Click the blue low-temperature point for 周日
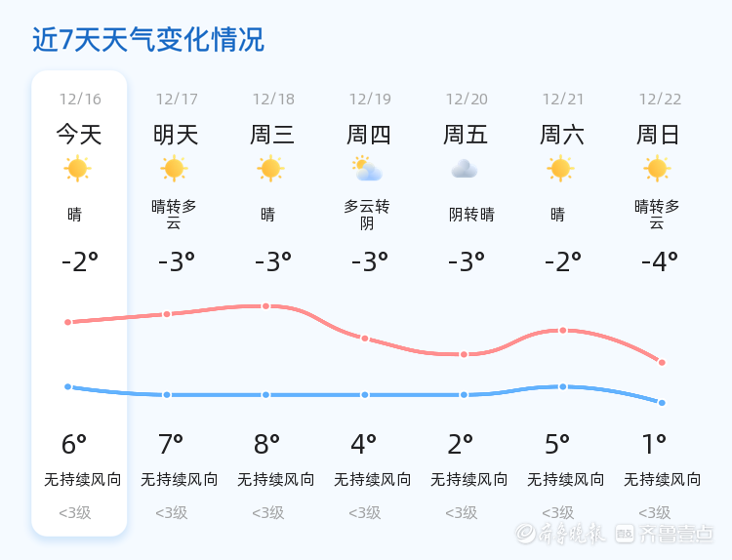 coord(662,403)
